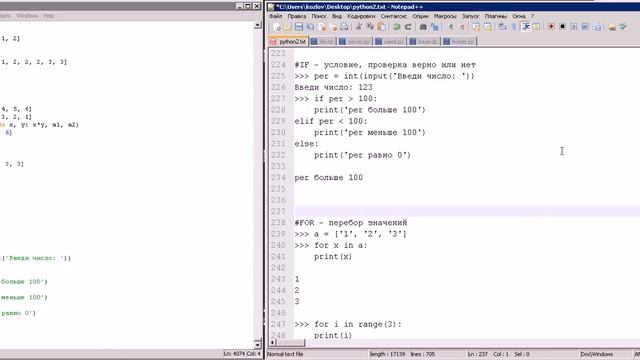Click the Redo toolbar icon
Viewport: 640px width, 360px height.
click(x=408, y=27)
